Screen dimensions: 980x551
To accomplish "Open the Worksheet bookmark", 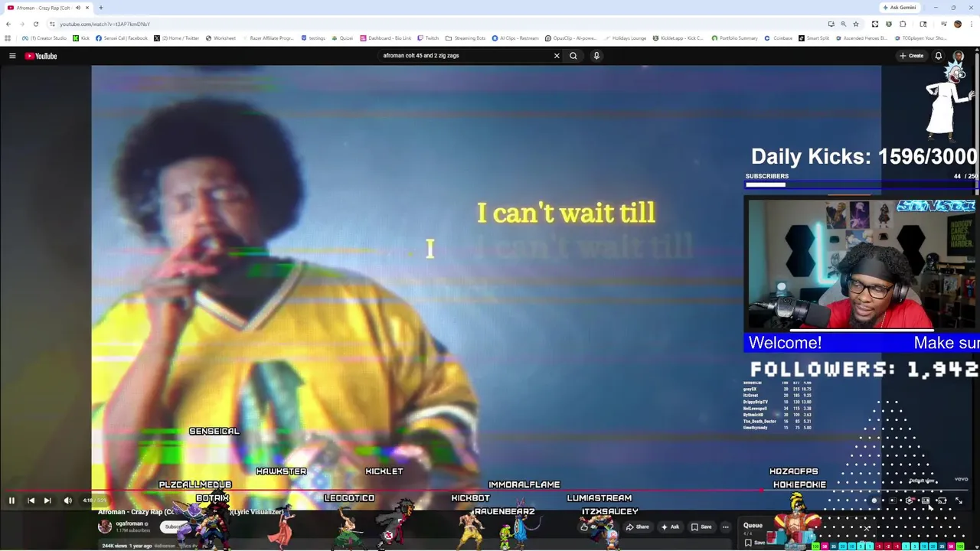I will 220,38.
